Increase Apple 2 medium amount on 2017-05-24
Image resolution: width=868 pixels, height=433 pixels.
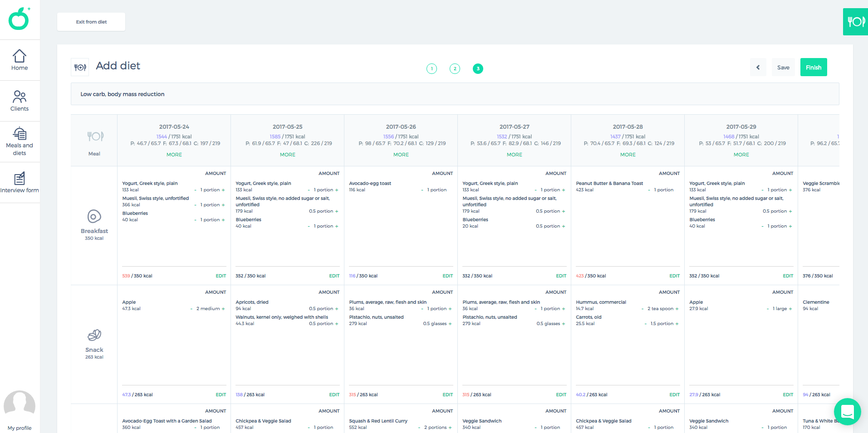(x=223, y=309)
